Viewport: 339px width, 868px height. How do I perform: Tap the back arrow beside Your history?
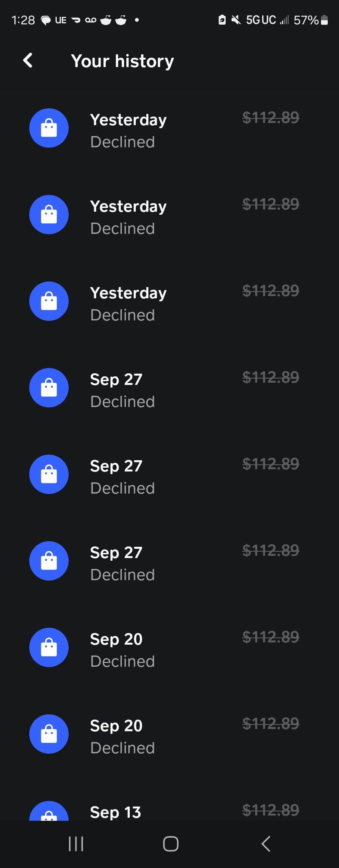click(x=28, y=60)
